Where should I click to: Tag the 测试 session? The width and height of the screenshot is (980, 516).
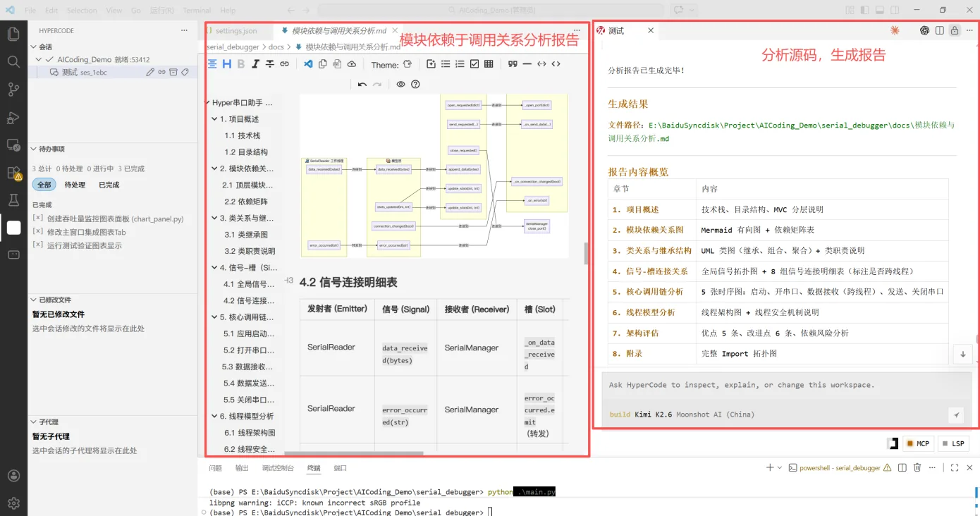tap(185, 72)
